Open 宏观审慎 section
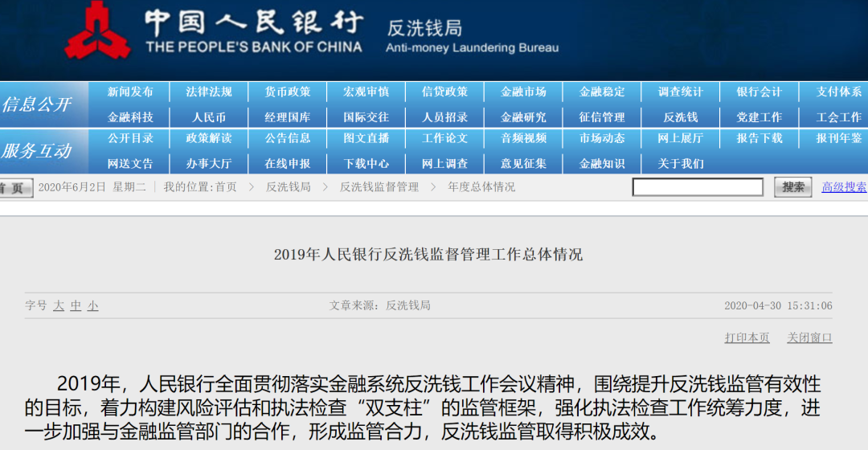 [366, 92]
